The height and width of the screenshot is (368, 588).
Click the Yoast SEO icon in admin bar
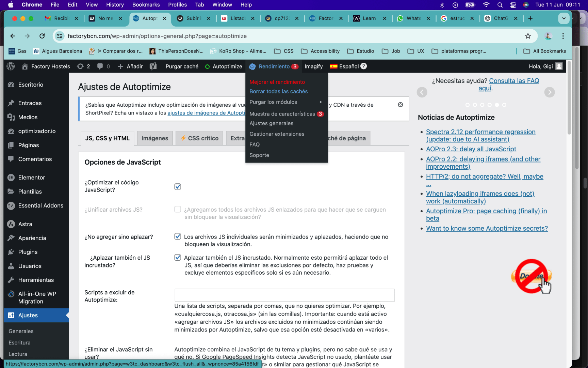(153, 66)
